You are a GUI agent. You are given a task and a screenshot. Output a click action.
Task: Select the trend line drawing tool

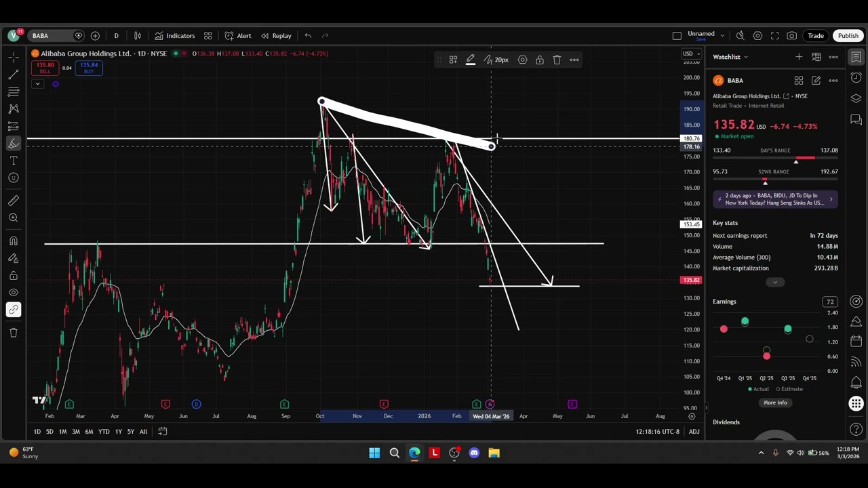click(13, 74)
